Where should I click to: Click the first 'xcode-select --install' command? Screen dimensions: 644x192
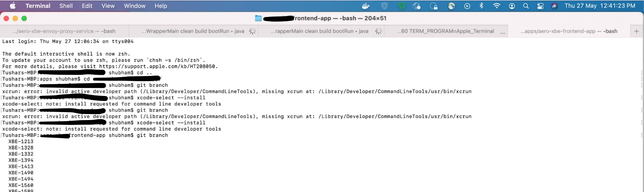coord(171,98)
